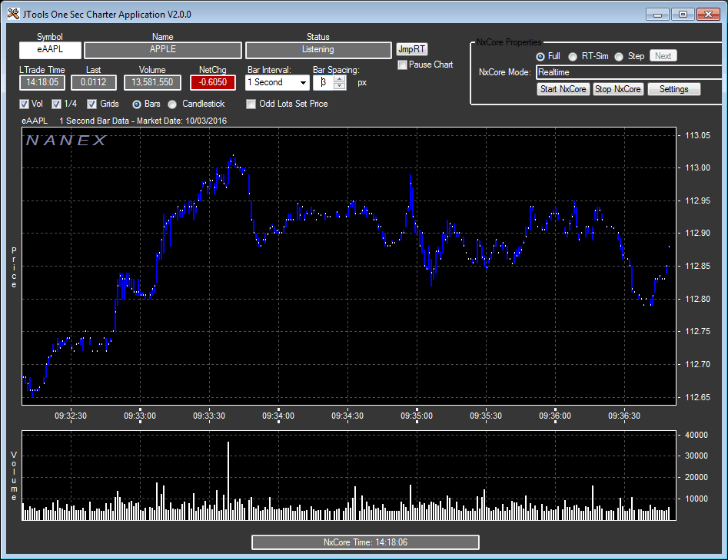Minimize the JTools window
Image resolution: width=728 pixels, height=560 pixels.
[657, 15]
